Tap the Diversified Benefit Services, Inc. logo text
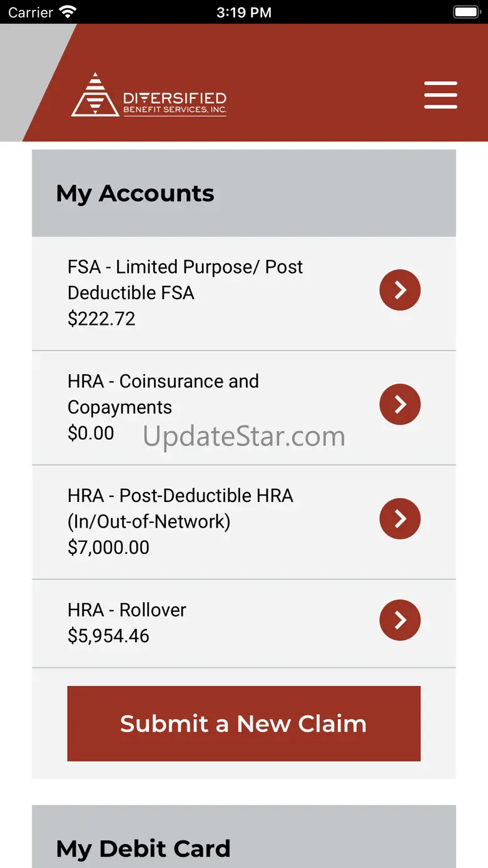Viewport: 488px width, 868px height. [175, 103]
